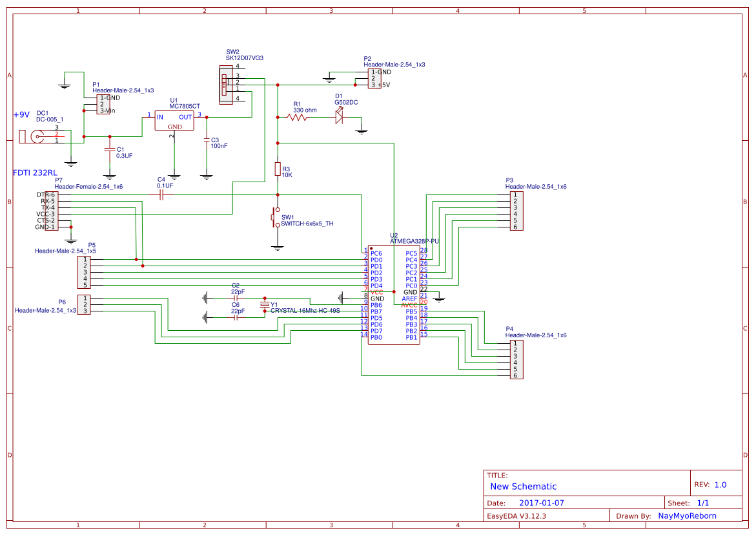The image size is (756, 535).
Task: Click the PC6 pin label on U2
Action: point(376,254)
